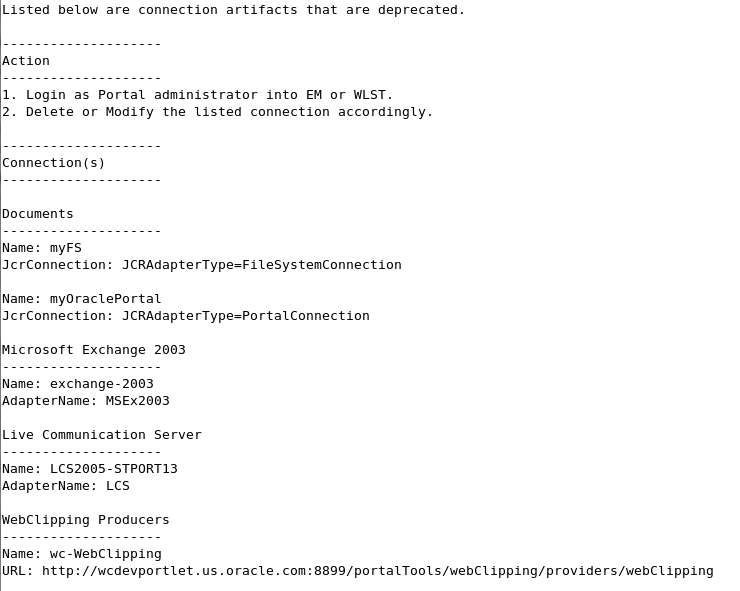Click the 'Name: exchange-2003' line
Viewport: 740px width, 591px height.
[x=77, y=384]
